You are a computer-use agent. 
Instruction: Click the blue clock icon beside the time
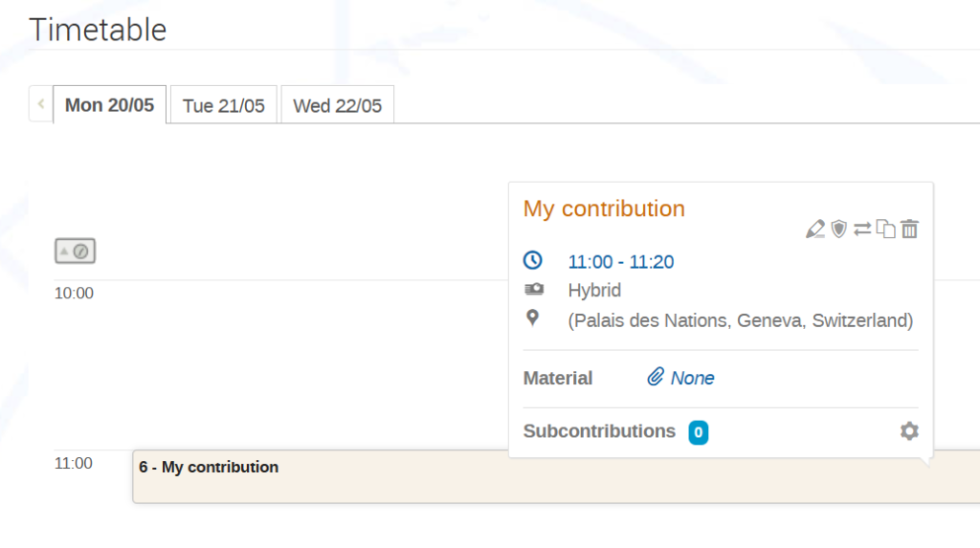532,260
